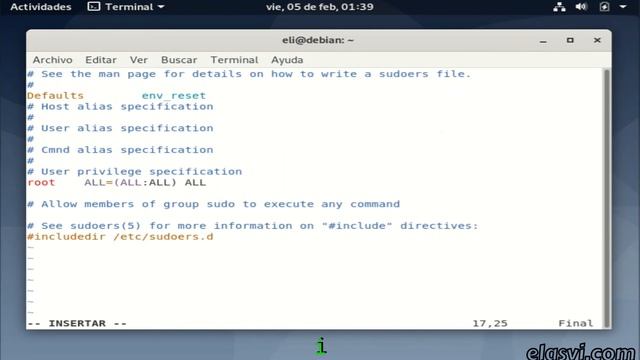Click the terminal vertical scrollbar
Viewport: 640px width, 360px height.
[x=607, y=198]
